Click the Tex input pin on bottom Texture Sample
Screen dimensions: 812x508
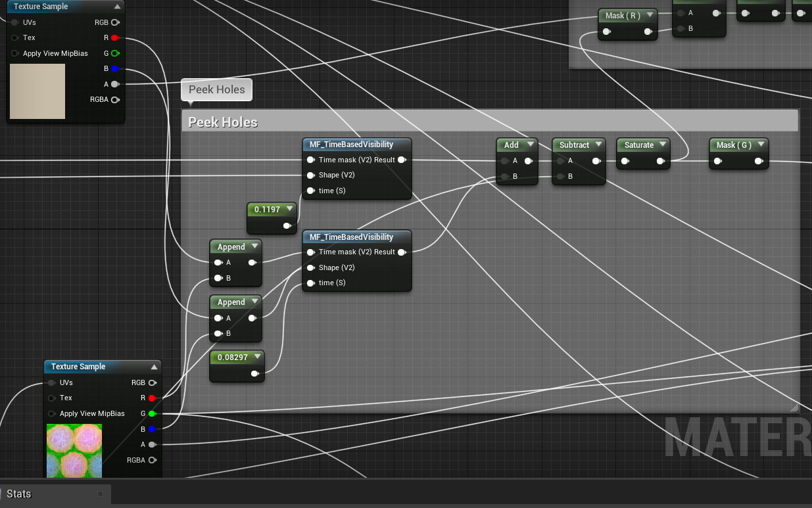point(51,398)
